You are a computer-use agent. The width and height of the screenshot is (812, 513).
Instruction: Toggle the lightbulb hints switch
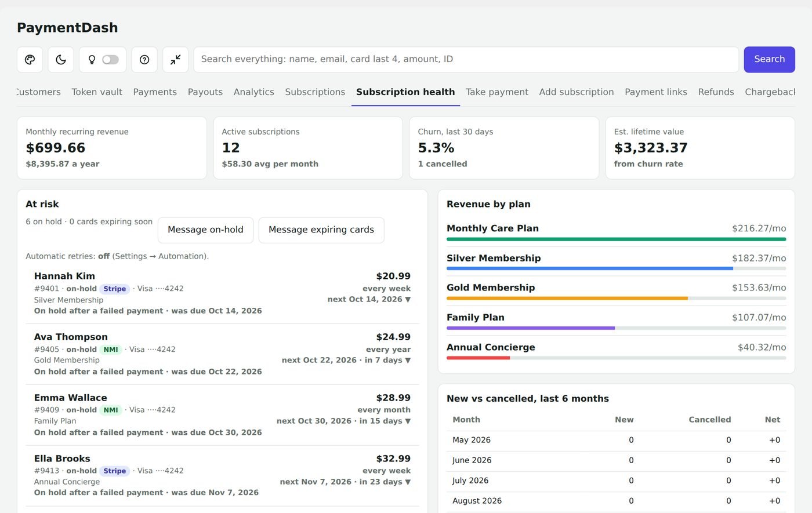tap(110, 60)
